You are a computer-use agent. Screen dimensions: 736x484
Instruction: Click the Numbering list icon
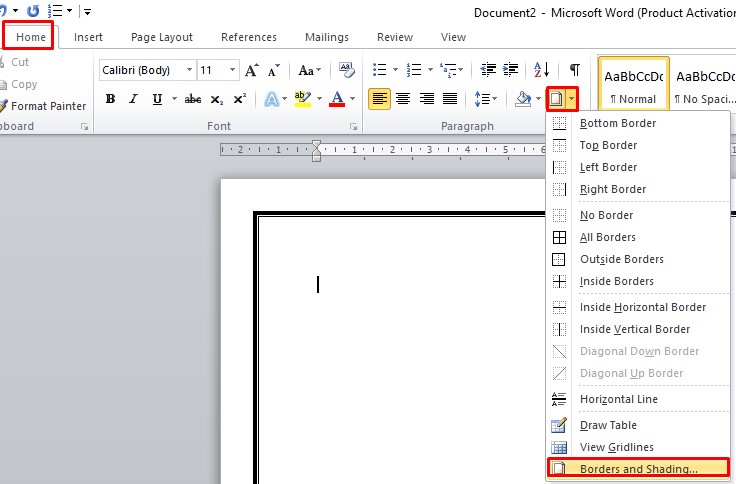pyautogui.click(x=414, y=70)
